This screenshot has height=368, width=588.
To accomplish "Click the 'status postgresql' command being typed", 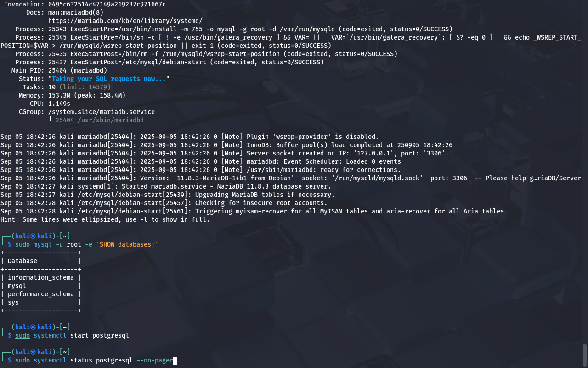I will click(x=102, y=360).
